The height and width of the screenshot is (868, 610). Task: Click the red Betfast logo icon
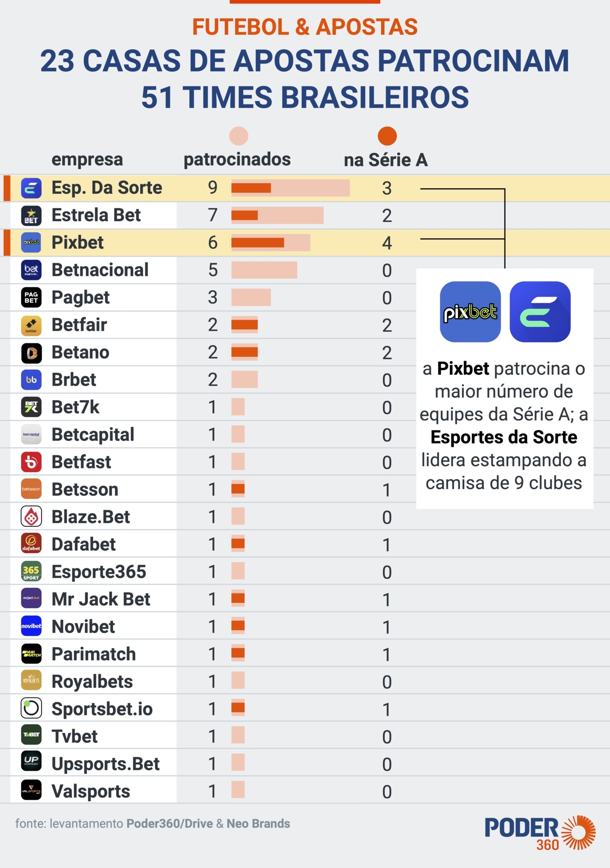(x=31, y=462)
